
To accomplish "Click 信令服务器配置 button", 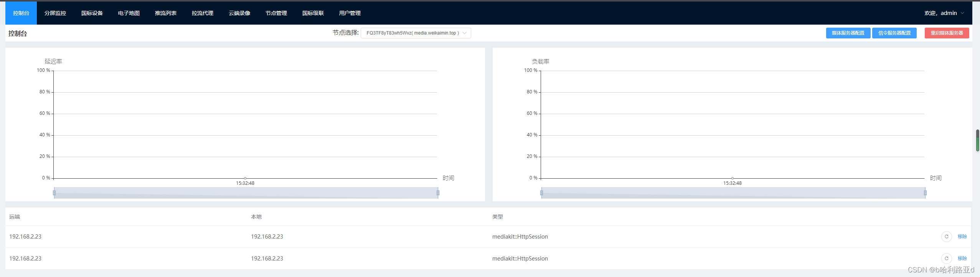I will pyautogui.click(x=894, y=33).
